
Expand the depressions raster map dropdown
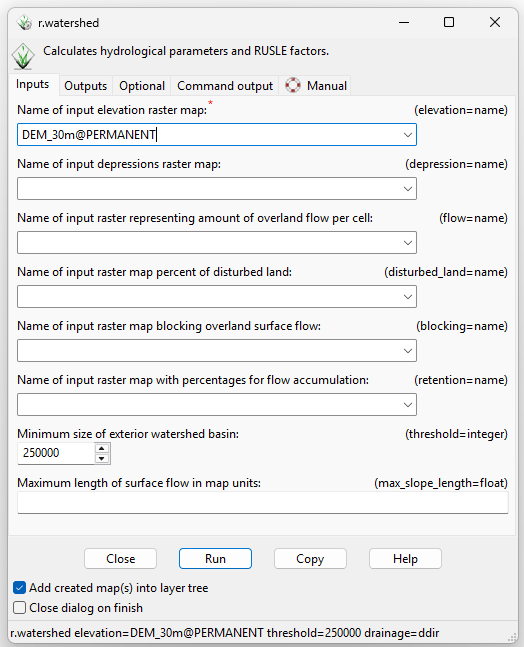(x=408, y=189)
